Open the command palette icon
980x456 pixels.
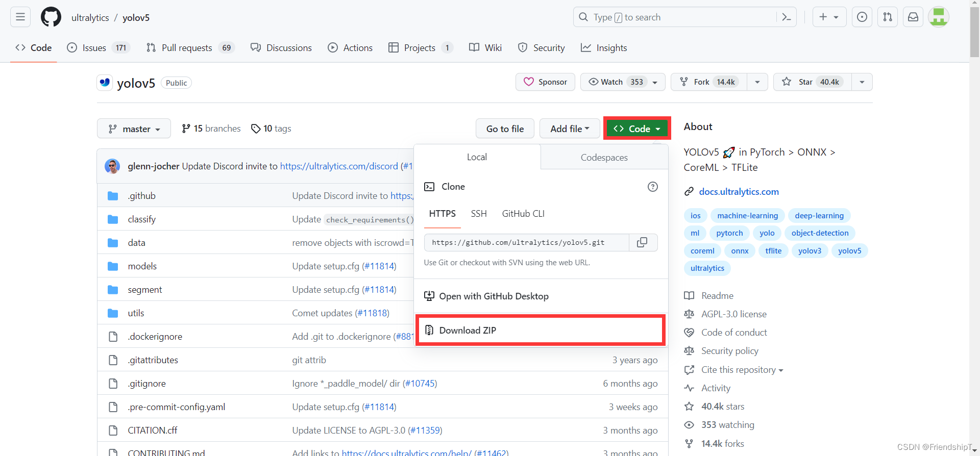(787, 17)
